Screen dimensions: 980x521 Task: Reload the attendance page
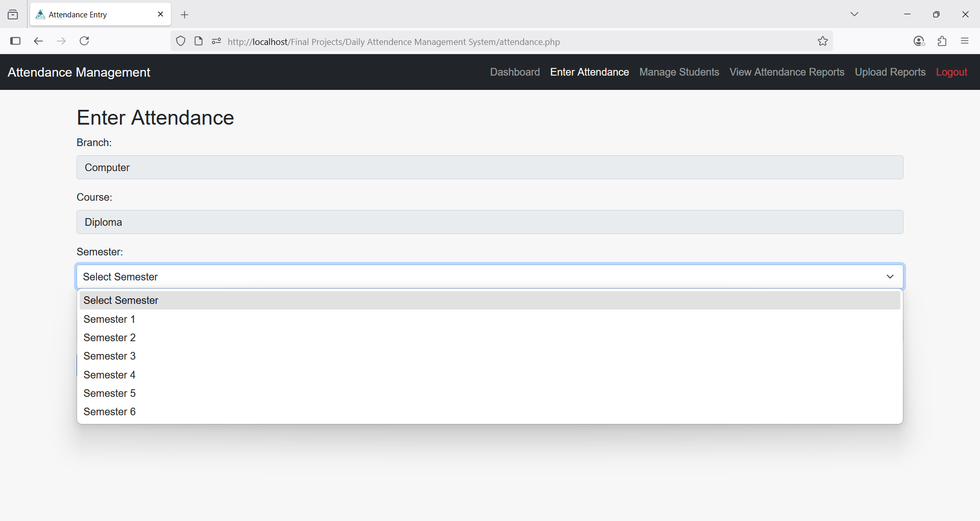pos(84,41)
